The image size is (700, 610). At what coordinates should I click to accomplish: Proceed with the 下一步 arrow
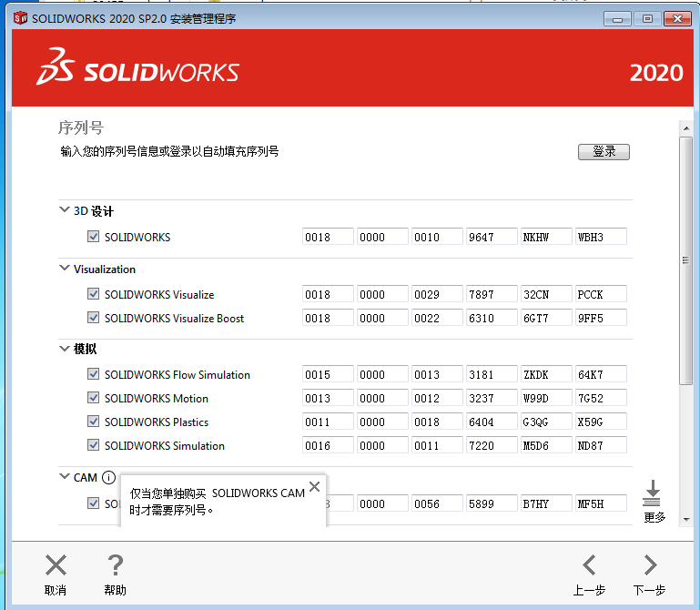pos(649,565)
